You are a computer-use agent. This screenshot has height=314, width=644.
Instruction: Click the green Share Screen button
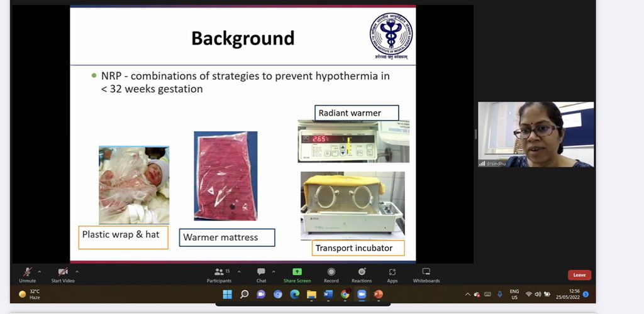297,274
